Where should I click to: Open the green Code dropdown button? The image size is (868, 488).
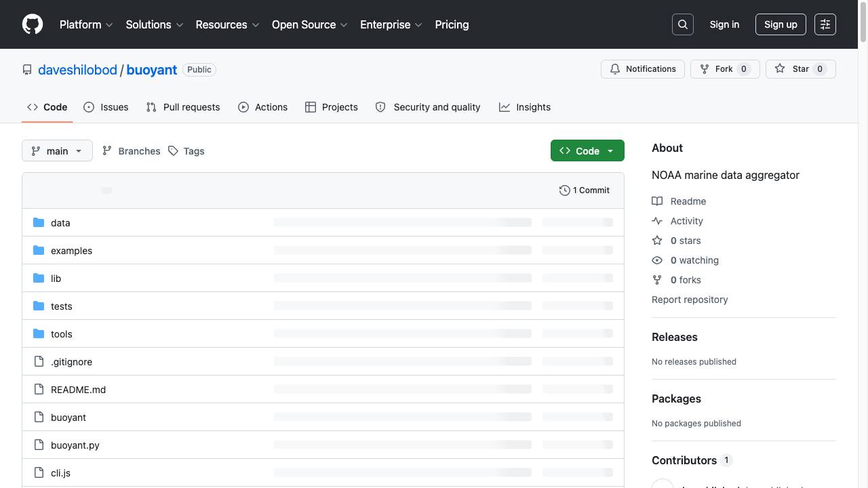pyautogui.click(x=587, y=150)
